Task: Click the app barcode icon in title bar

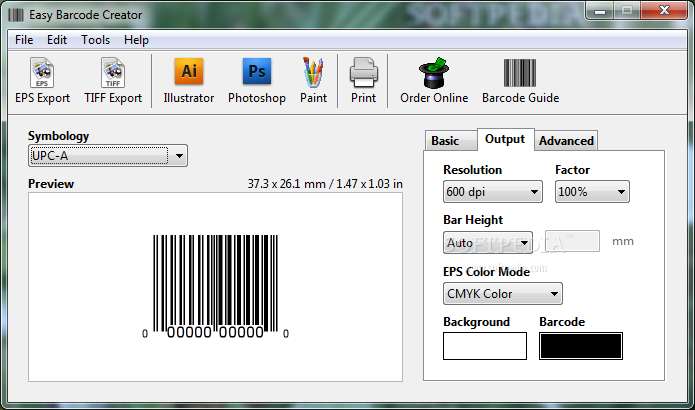Action: (16, 15)
